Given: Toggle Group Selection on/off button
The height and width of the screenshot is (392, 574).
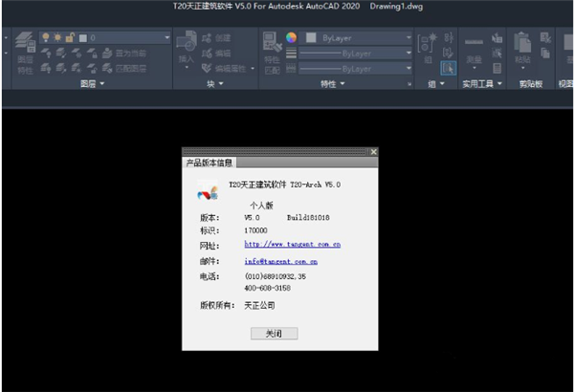Looking at the screenshot, I should (x=449, y=68).
